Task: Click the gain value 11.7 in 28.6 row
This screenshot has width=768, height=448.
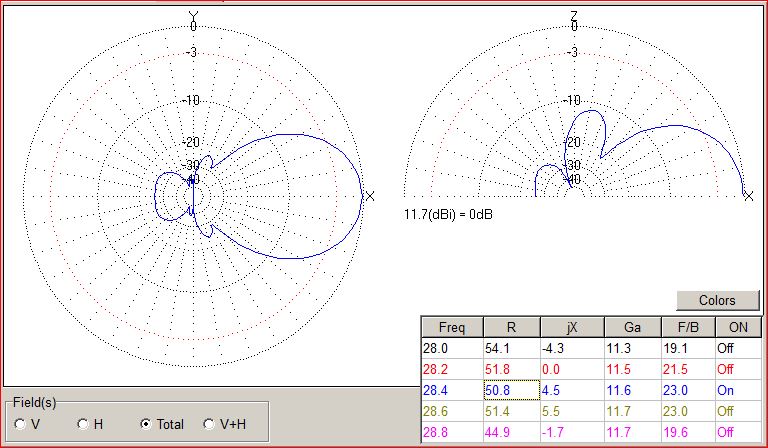Action: click(632, 411)
